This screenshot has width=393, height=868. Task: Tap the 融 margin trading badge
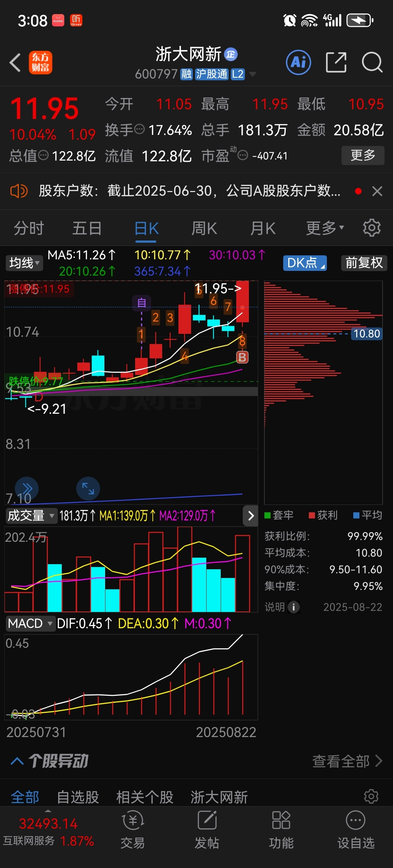(x=186, y=74)
